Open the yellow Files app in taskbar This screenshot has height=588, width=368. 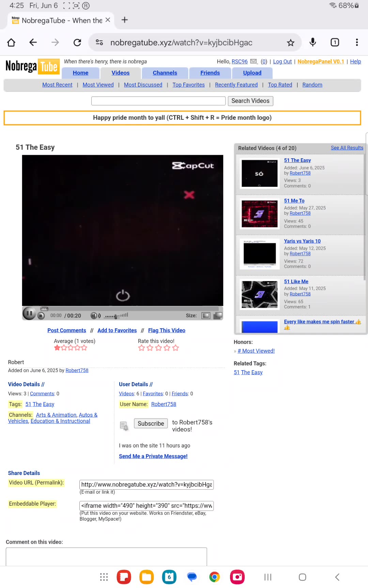(147, 577)
